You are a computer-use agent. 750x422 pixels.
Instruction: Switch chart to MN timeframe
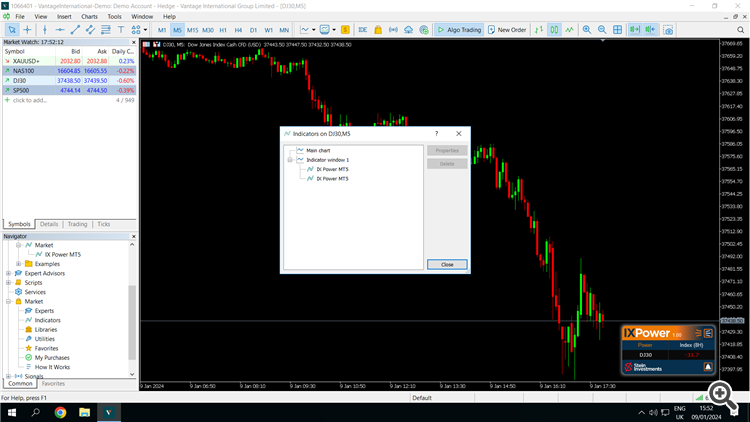284,30
